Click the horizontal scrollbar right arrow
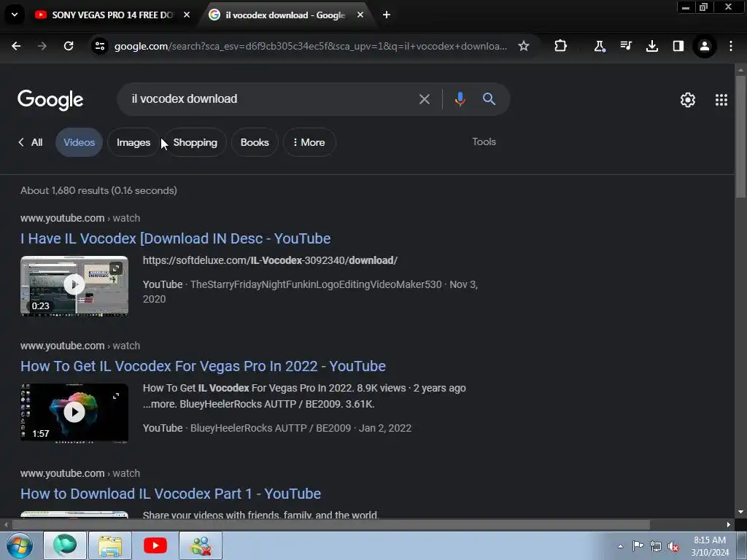 729,525
